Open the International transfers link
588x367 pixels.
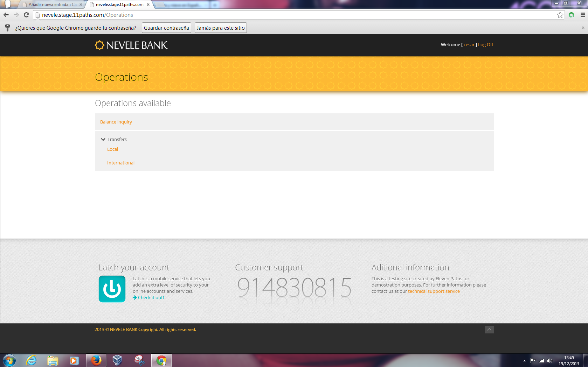(x=120, y=163)
